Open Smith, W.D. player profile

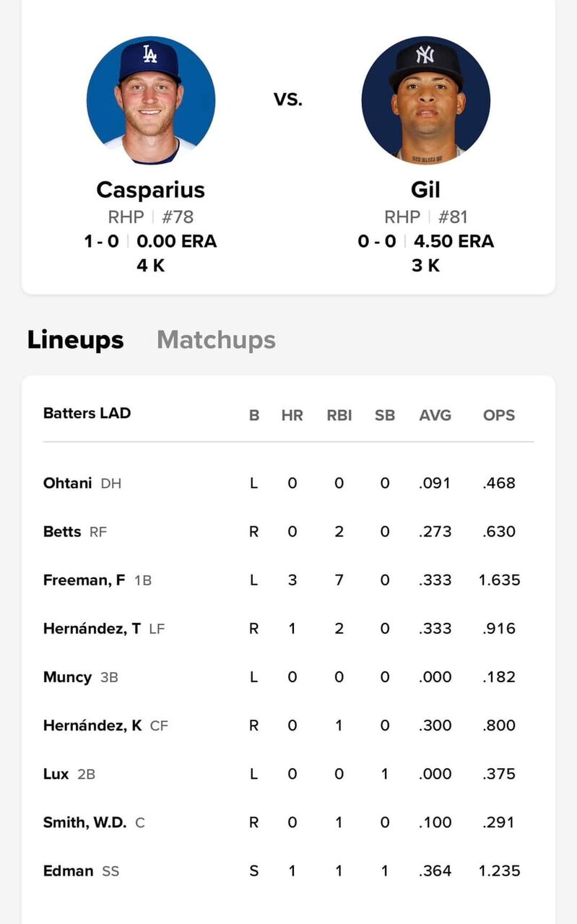84,822
